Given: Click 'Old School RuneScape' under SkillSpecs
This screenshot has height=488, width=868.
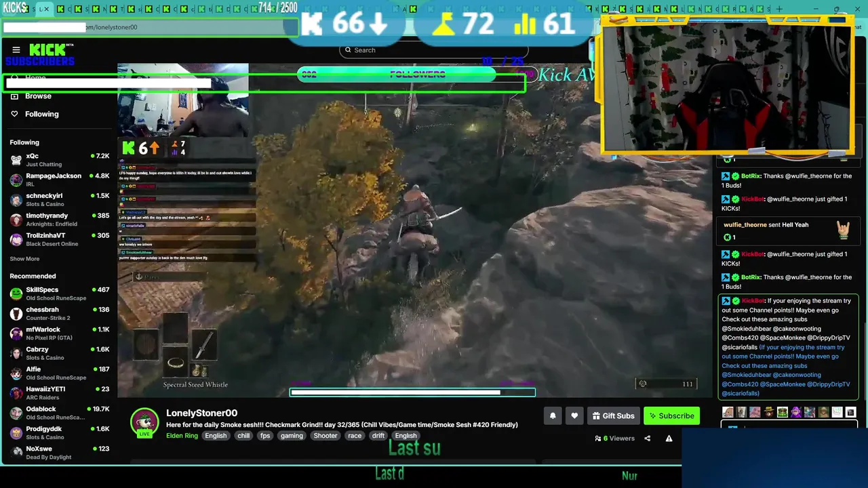Looking at the screenshot, I should tap(56, 298).
